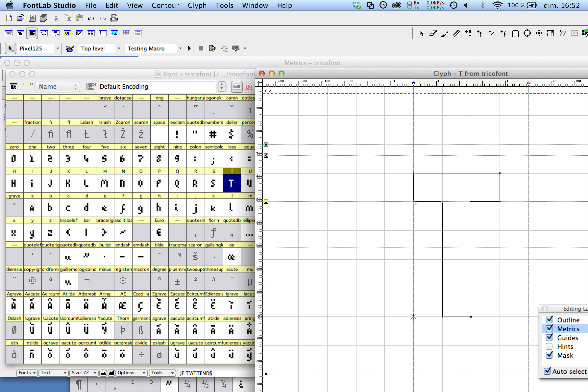Select the Add tangent point tool
588x392 pixels.
(504, 33)
